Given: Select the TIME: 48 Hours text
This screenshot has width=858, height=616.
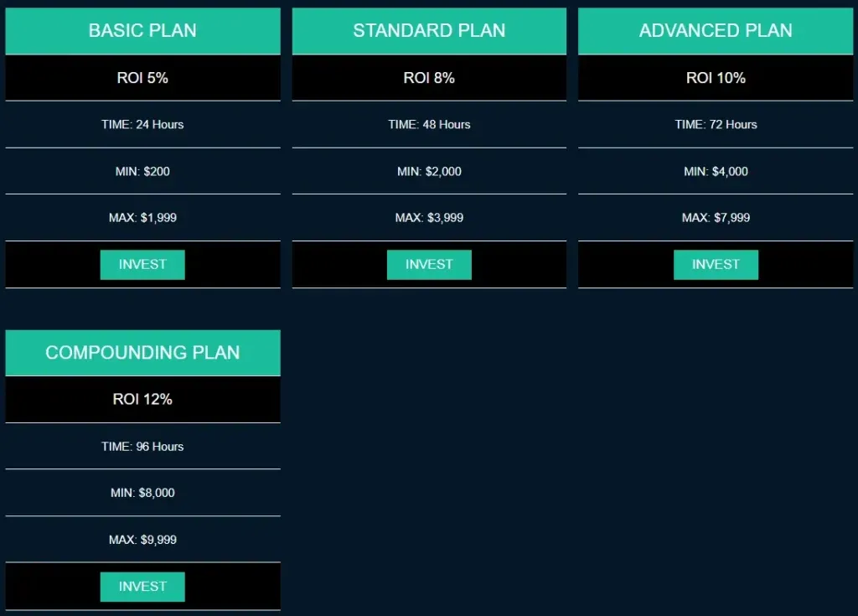Looking at the screenshot, I should (x=429, y=125).
